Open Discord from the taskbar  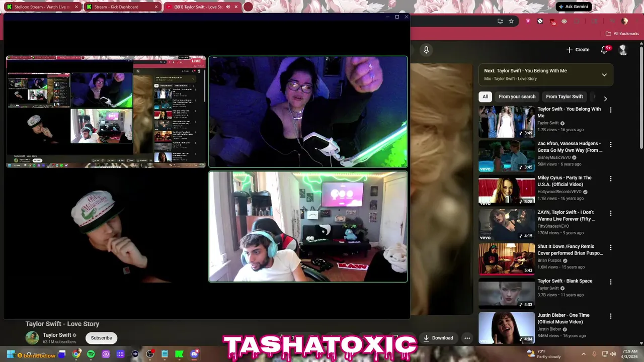click(x=194, y=354)
